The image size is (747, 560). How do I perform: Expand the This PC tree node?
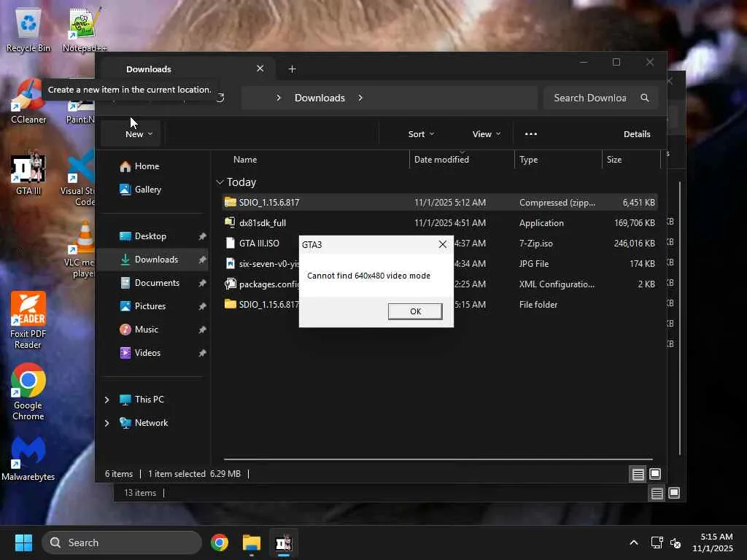(107, 400)
